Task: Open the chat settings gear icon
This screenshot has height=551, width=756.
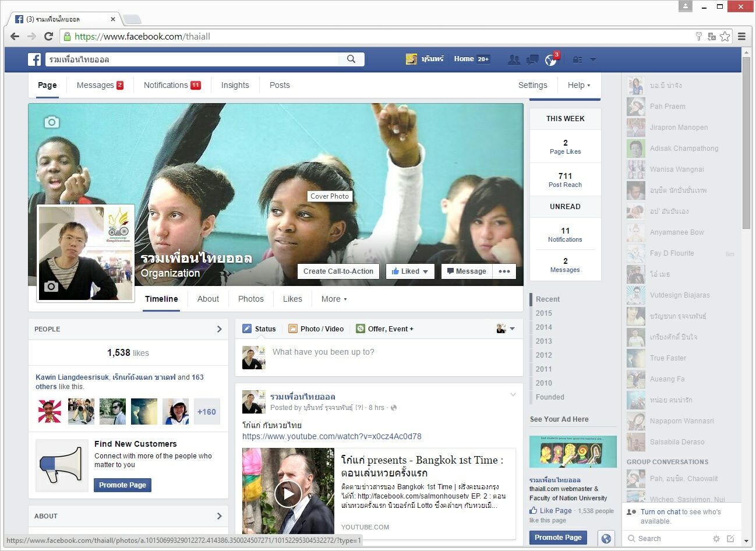Action: (x=716, y=539)
